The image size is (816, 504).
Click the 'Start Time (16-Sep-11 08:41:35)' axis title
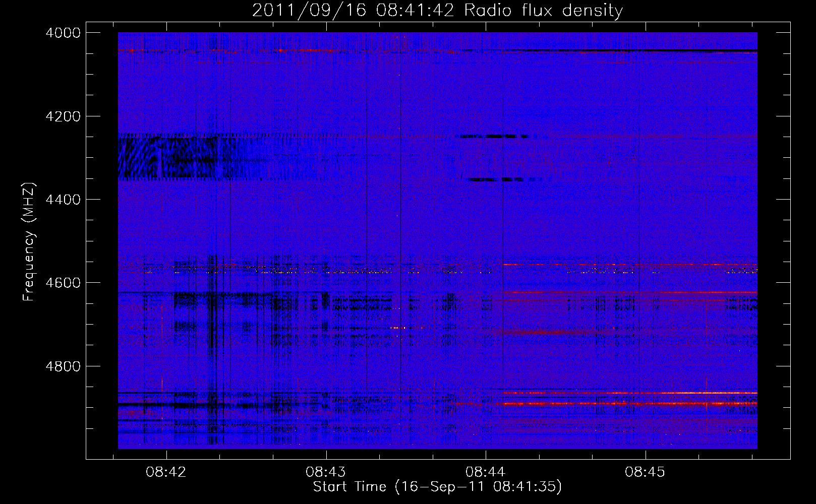[x=437, y=487]
